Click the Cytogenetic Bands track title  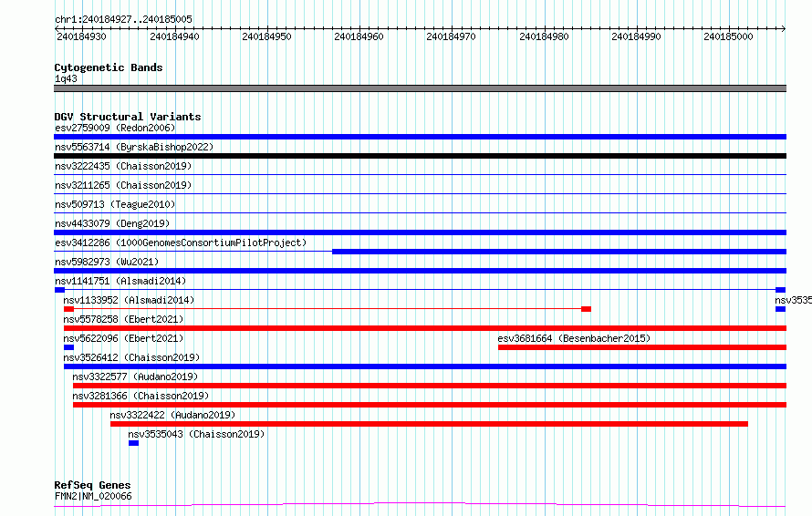(109, 67)
